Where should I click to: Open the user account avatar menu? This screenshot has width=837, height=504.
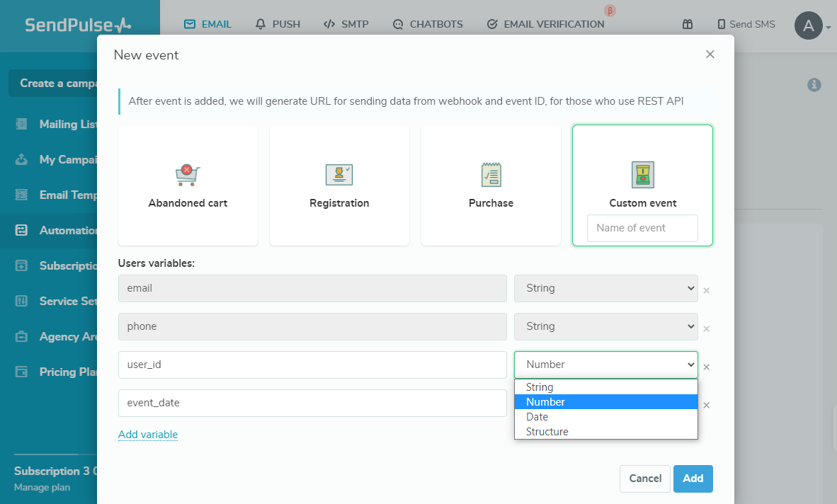pyautogui.click(x=808, y=25)
